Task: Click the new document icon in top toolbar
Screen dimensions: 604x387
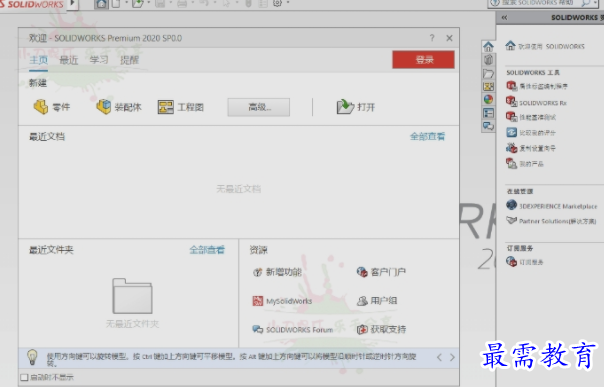Action: (116, 3)
